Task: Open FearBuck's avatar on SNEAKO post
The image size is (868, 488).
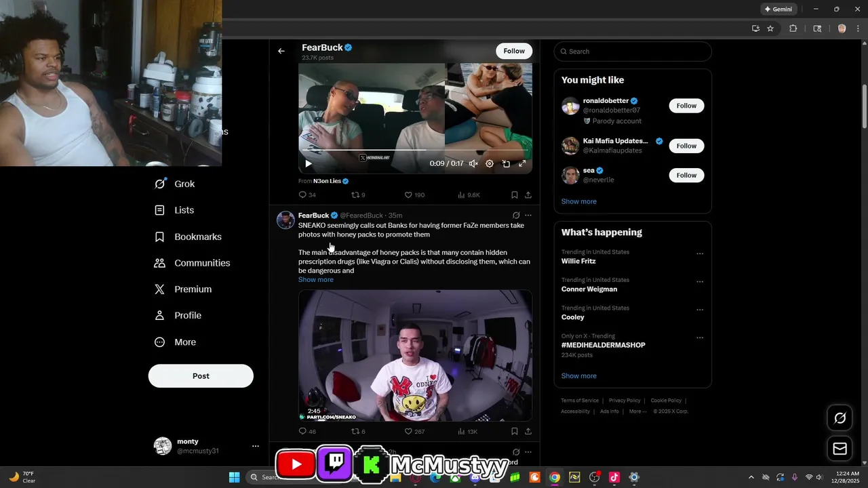Action: click(x=285, y=220)
